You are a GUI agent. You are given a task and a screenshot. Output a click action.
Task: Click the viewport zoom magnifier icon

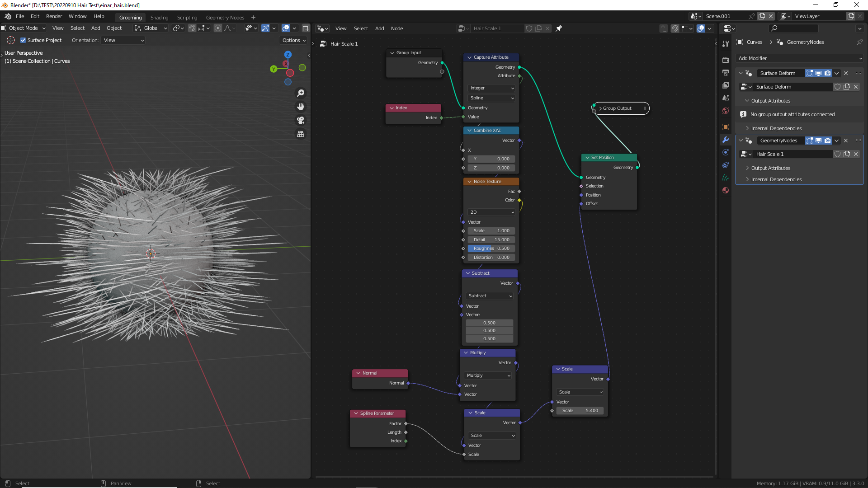click(x=301, y=93)
